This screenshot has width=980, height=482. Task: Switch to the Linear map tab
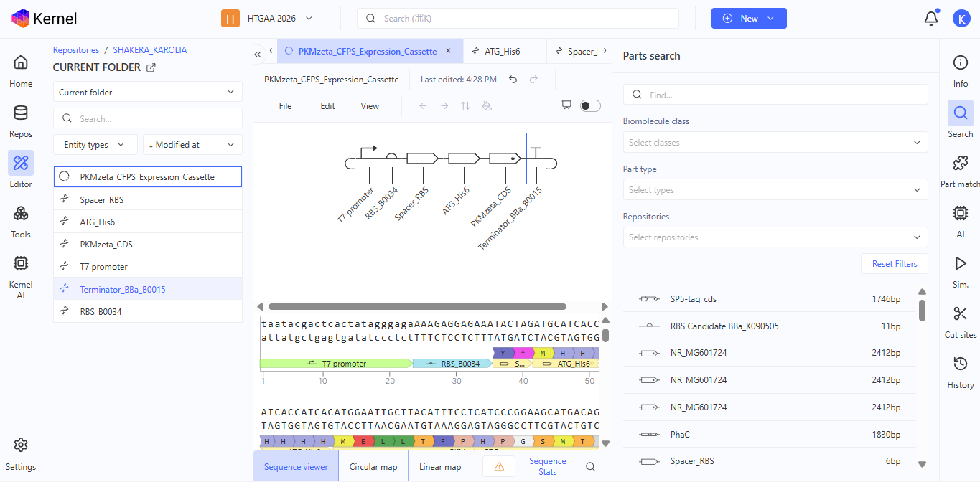(x=440, y=466)
